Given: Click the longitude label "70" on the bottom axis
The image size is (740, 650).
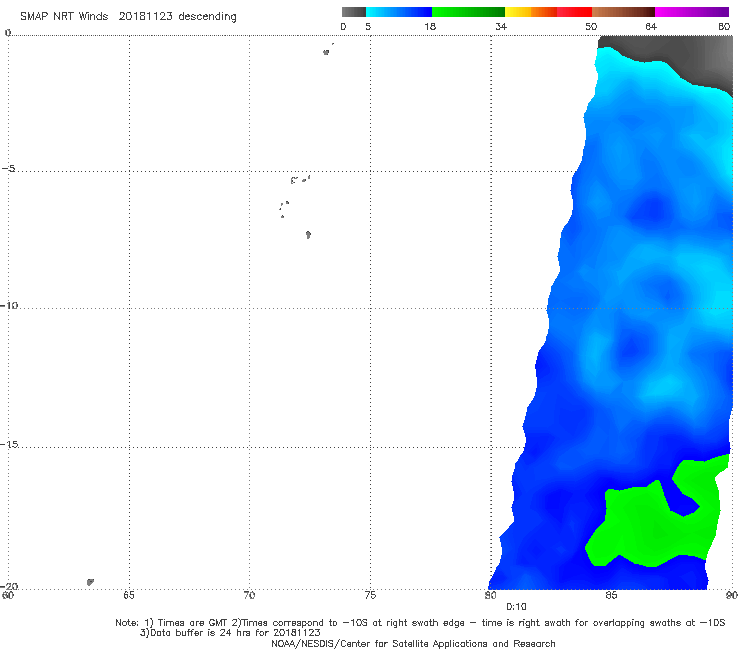Looking at the screenshot, I should click(249, 595).
